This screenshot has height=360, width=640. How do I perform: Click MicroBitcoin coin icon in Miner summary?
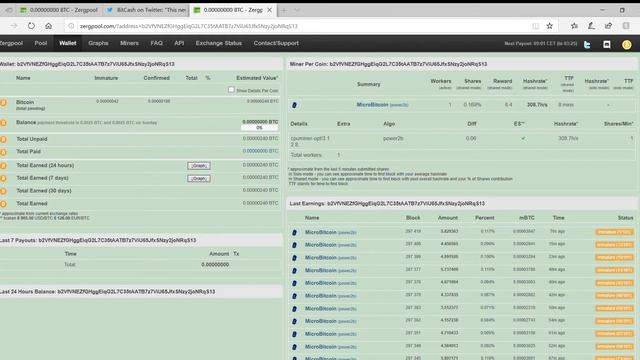coord(294,105)
